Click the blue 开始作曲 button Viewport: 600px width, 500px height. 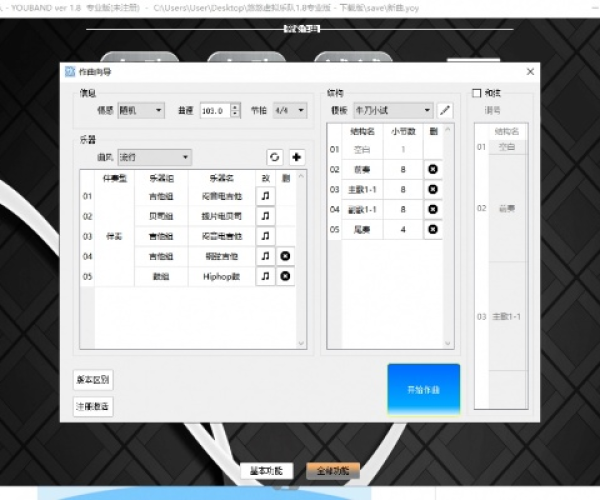pyautogui.click(x=424, y=389)
